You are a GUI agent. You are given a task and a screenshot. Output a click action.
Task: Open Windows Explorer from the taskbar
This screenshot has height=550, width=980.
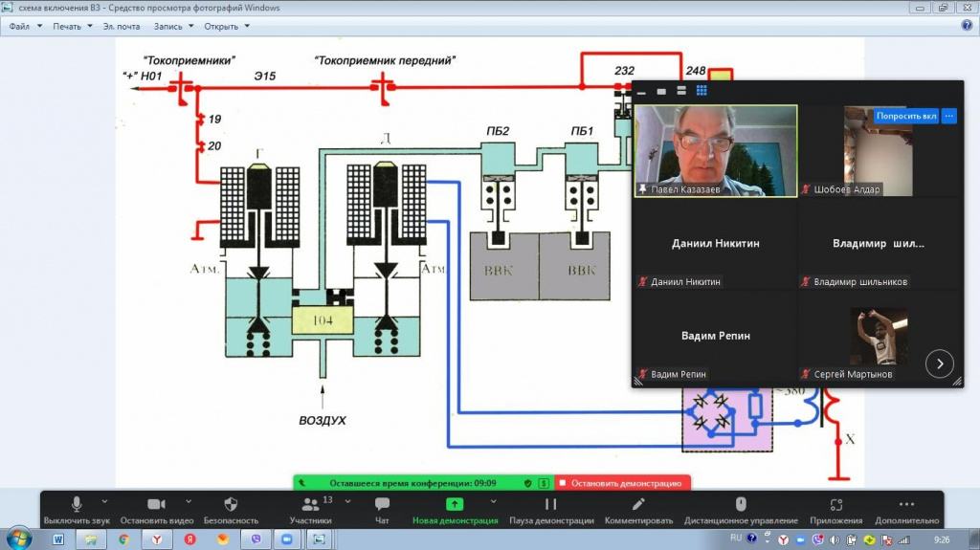(91, 539)
